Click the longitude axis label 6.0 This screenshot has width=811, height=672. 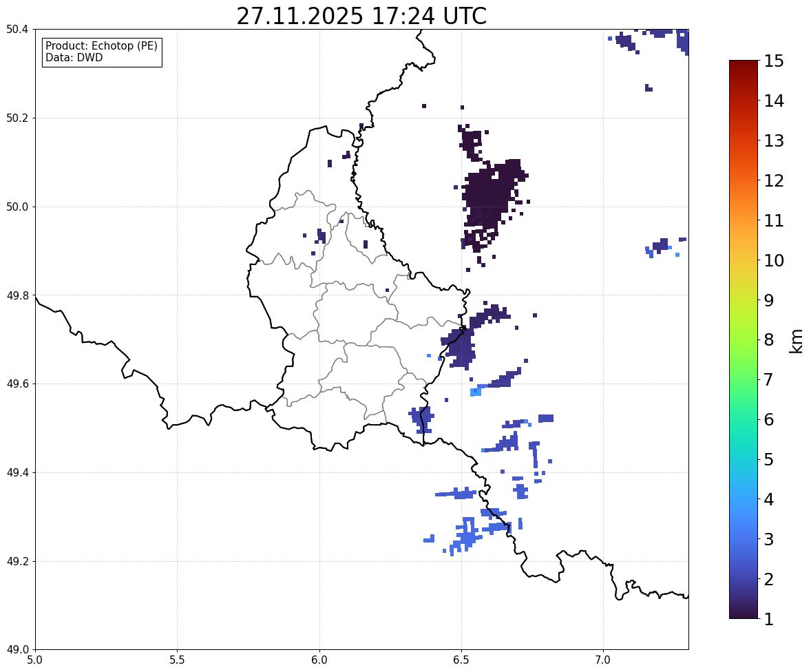(319, 660)
